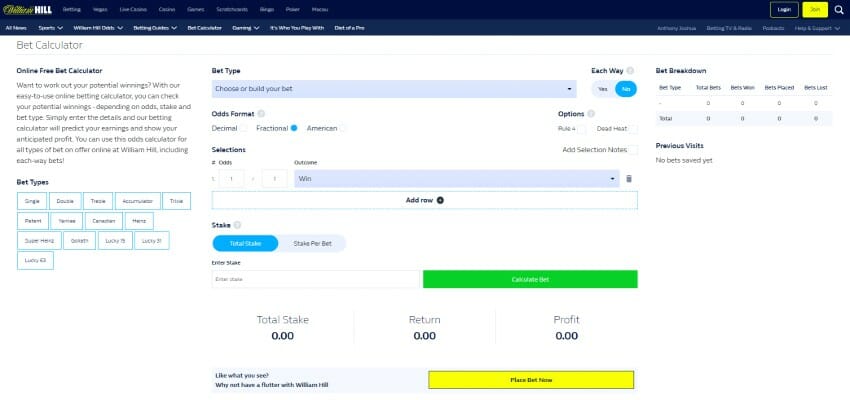The height and width of the screenshot is (400, 850).
Task: Click the plus icon on Add row
Action: (x=440, y=200)
